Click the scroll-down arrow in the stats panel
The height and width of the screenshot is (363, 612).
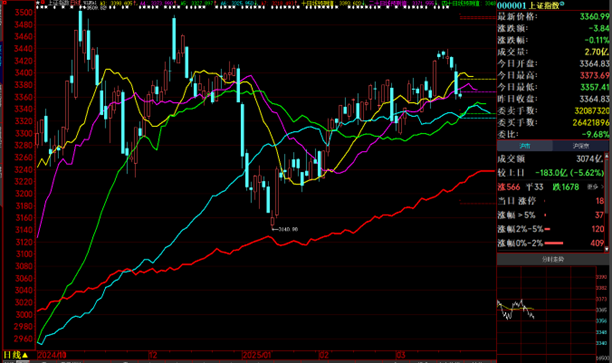click(x=607, y=249)
